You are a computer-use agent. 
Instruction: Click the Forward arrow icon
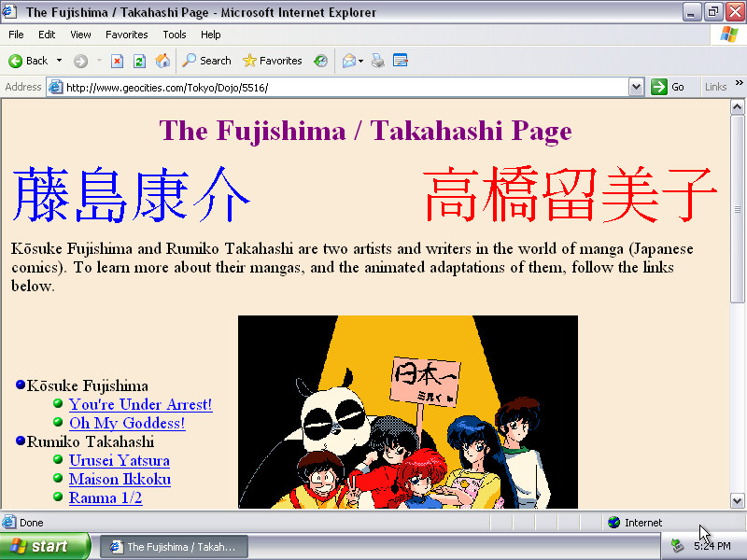pos(80,61)
